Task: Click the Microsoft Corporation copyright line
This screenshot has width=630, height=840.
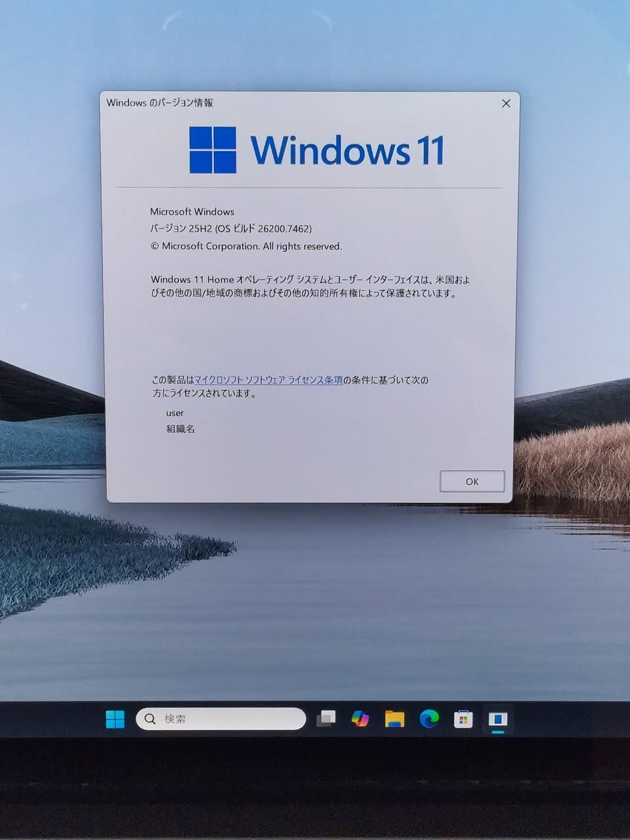Action: [x=246, y=246]
